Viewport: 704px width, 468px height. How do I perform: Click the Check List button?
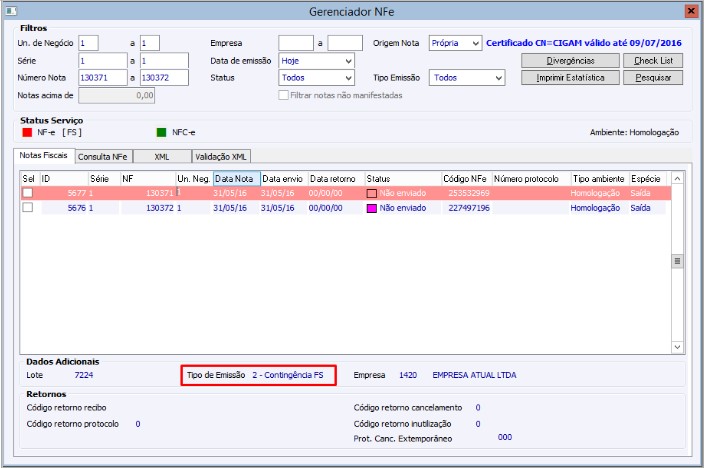pos(653,61)
